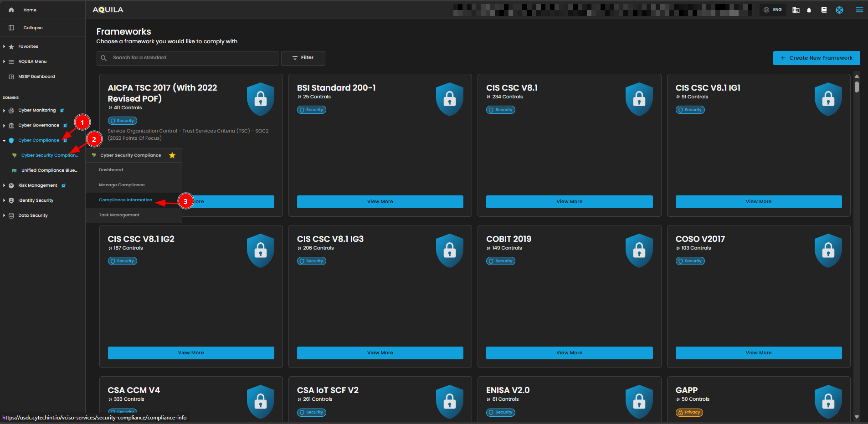
Task: Open the organization building icon
Action: (796, 10)
